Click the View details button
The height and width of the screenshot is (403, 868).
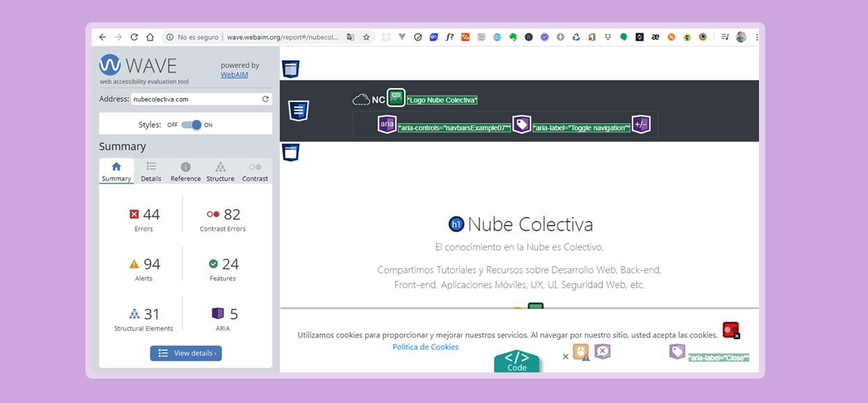click(x=186, y=353)
